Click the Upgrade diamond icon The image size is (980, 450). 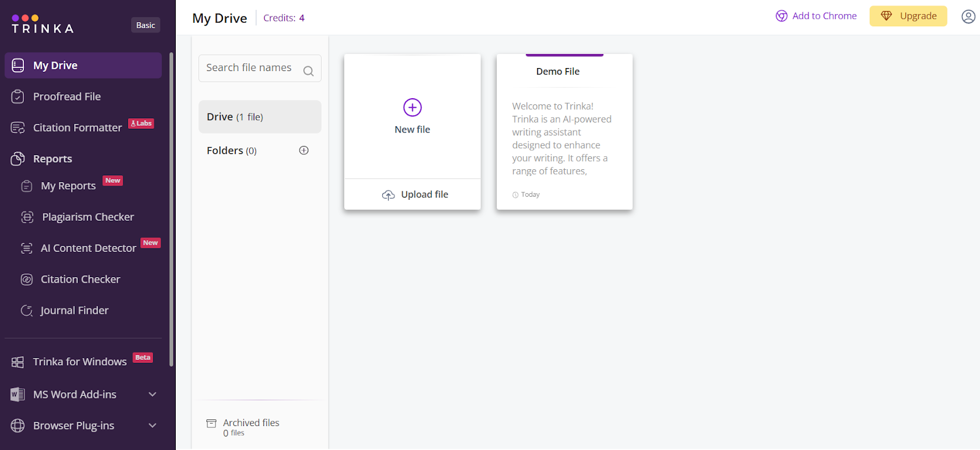tap(886, 16)
